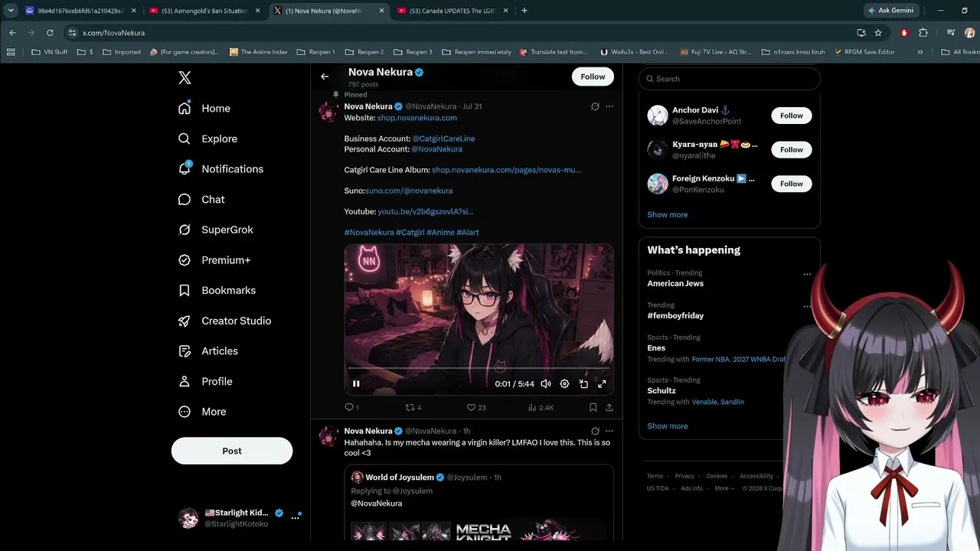
Task: Go back using the profile header arrow
Action: [325, 77]
